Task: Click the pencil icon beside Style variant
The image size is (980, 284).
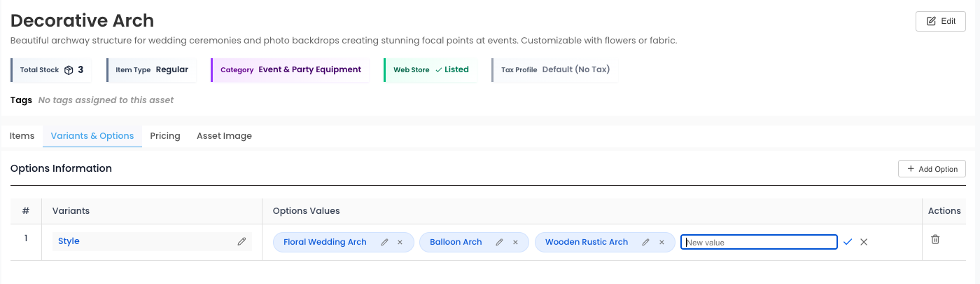Action: [x=241, y=241]
